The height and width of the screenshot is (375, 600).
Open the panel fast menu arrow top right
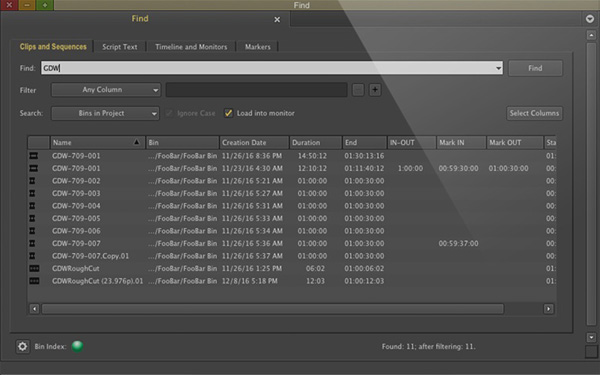click(590, 19)
